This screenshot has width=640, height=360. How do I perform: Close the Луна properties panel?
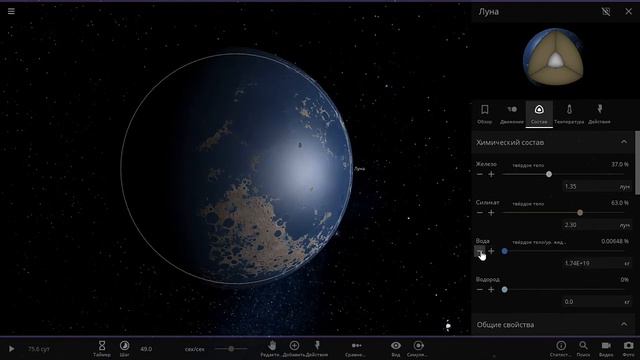629,11
